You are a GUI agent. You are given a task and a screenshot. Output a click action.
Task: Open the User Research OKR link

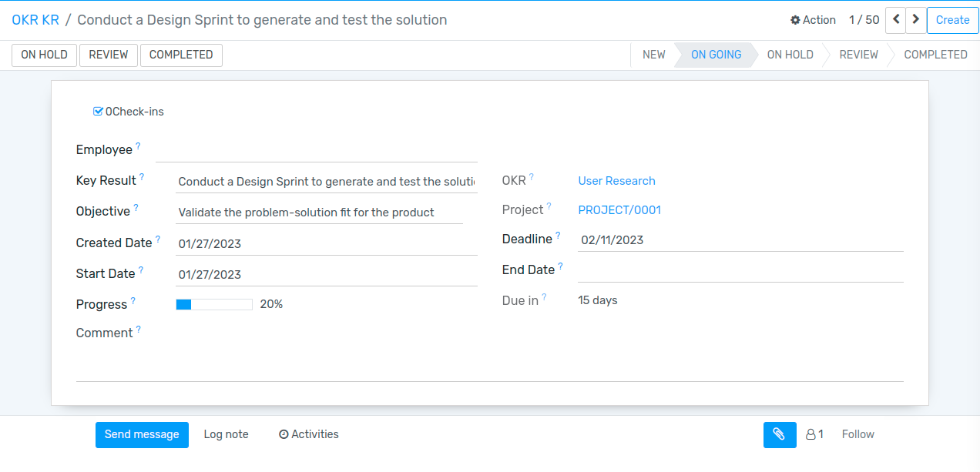[616, 181]
